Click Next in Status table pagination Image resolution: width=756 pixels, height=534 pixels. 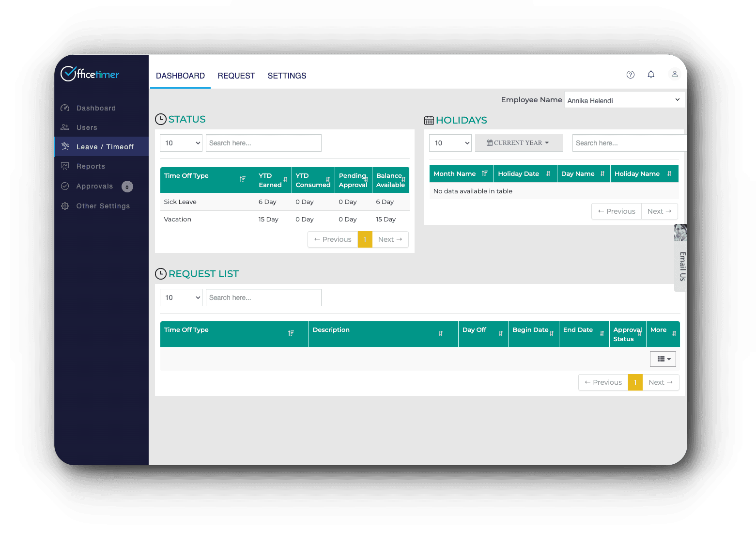[390, 239]
